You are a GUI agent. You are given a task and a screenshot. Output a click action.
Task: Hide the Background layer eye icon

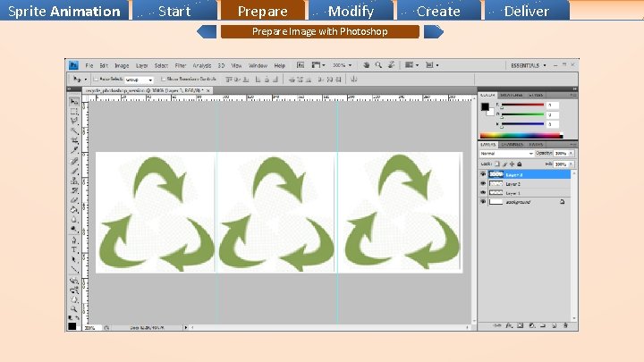pyautogui.click(x=483, y=202)
